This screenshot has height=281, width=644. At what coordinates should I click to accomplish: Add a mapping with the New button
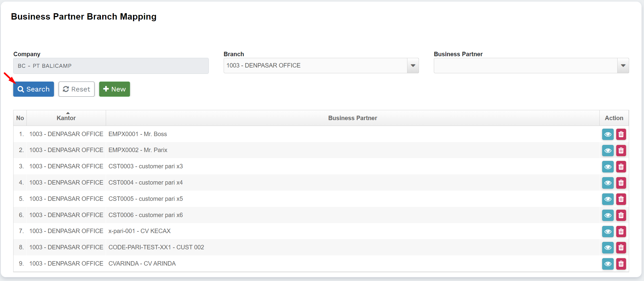pos(114,89)
